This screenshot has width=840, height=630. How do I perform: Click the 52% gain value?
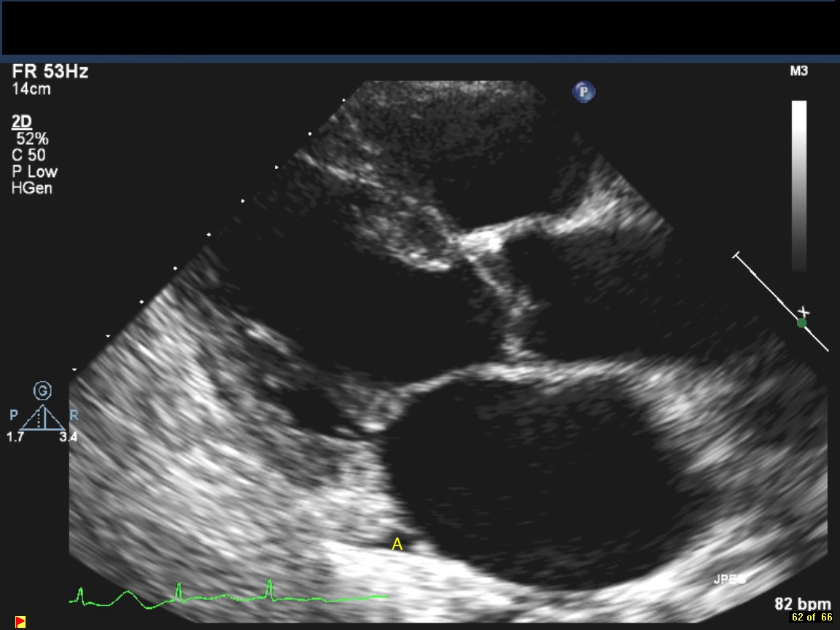(x=33, y=139)
